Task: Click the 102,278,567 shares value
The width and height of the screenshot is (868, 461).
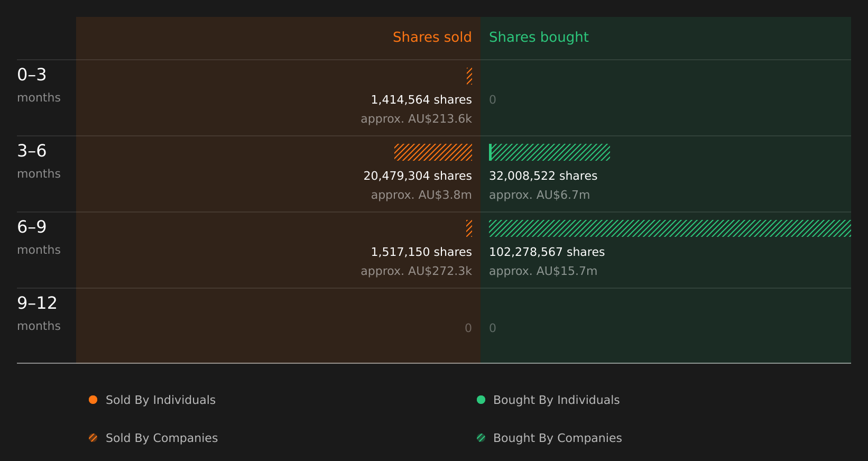Action: (547, 252)
